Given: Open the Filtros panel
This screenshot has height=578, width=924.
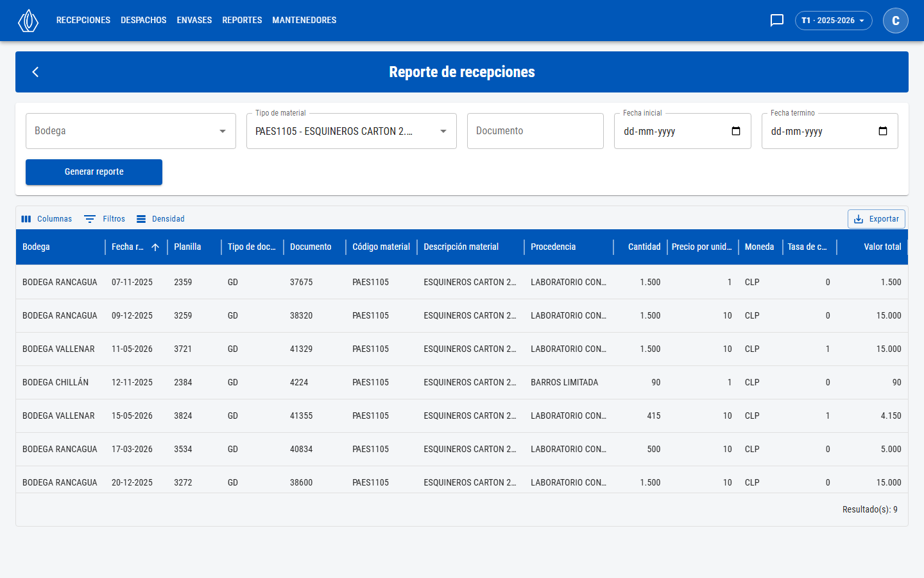Looking at the screenshot, I should click(105, 219).
